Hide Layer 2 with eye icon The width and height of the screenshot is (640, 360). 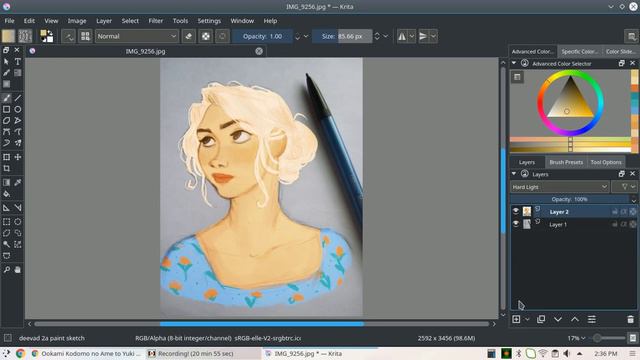coord(516,211)
